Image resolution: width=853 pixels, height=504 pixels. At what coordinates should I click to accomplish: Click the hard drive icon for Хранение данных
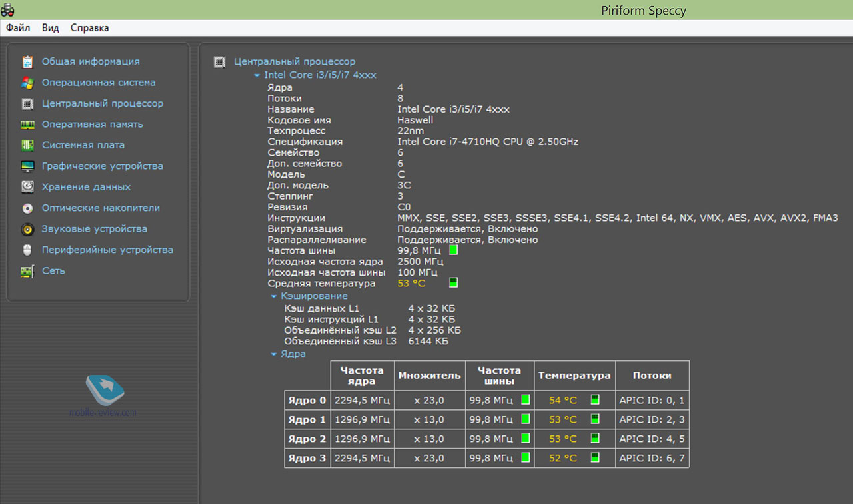coord(27,187)
